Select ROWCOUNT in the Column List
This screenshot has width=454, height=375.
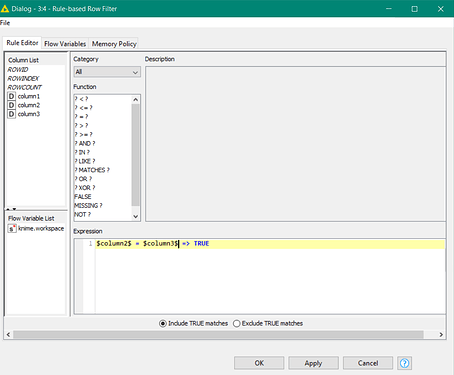[24, 87]
